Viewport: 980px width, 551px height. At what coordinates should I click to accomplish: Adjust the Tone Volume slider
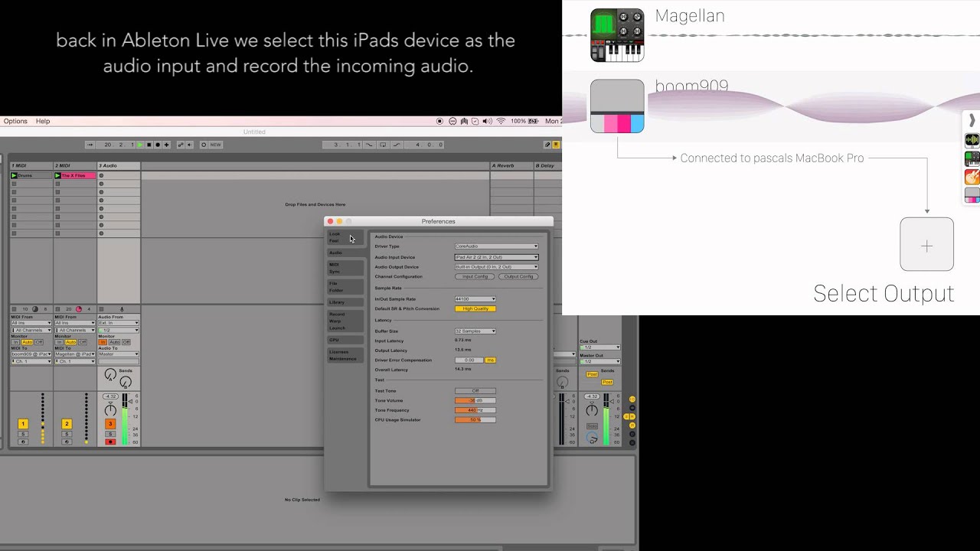(x=475, y=400)
